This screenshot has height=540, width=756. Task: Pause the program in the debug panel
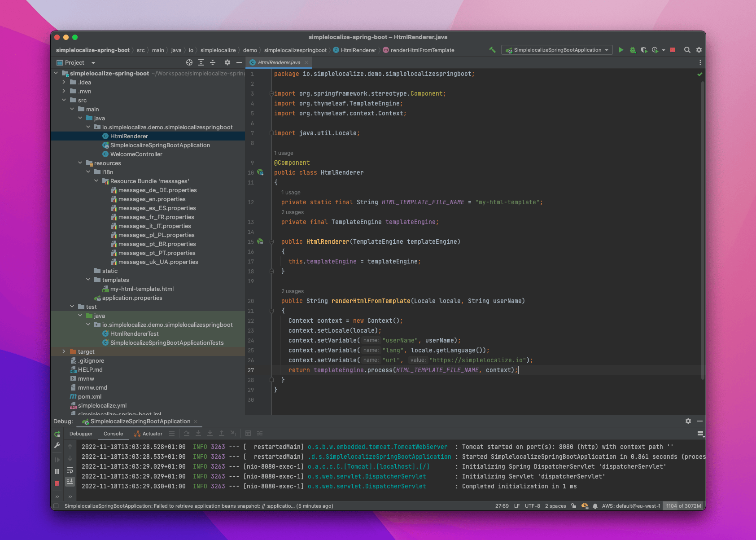pos(57,471)
